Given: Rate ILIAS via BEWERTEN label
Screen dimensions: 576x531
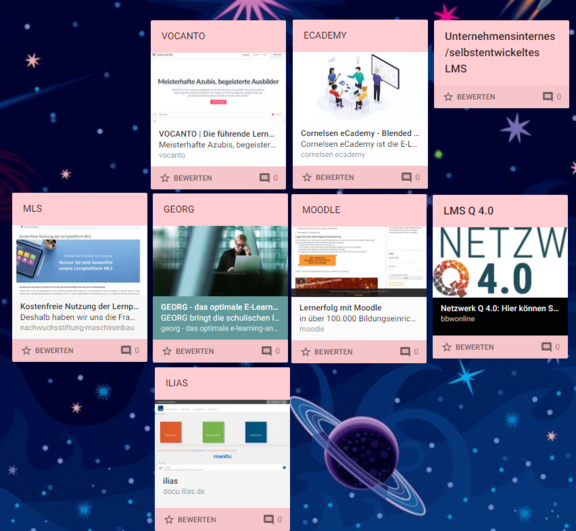Looking at the screenshot, I should point(197,520).
